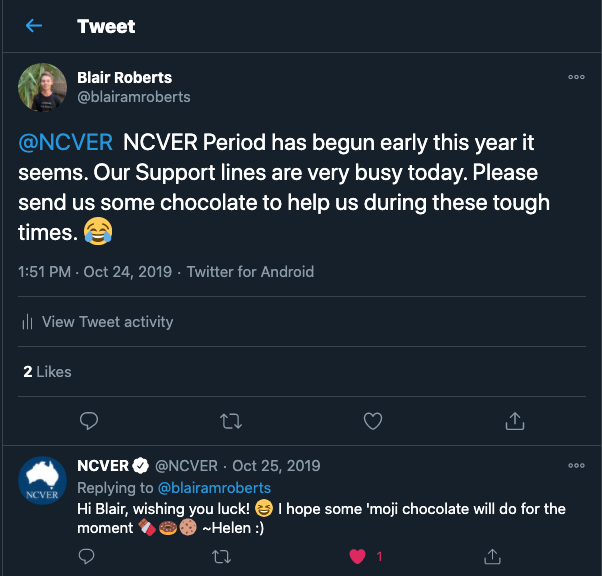Open the @blairamroberts replying-to link
Image resolution: width=602 pixels, height=576 pixels.
pyautogui.click(x=214, y=488)
